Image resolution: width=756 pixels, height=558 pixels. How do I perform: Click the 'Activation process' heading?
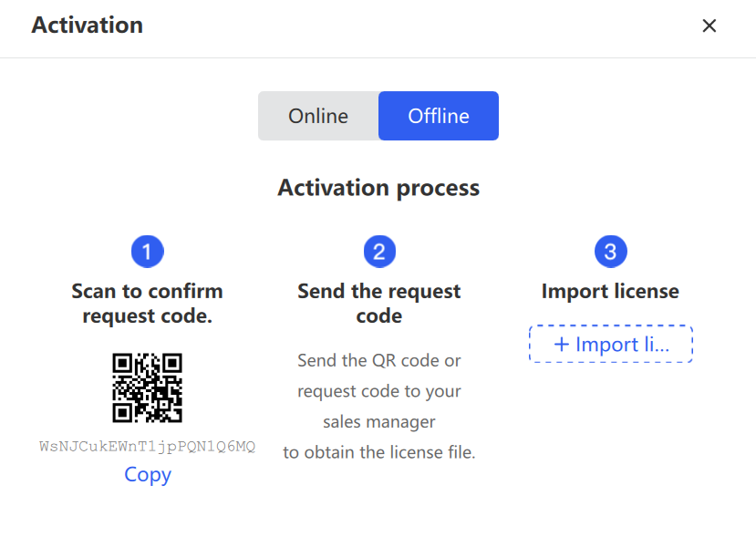378,188
